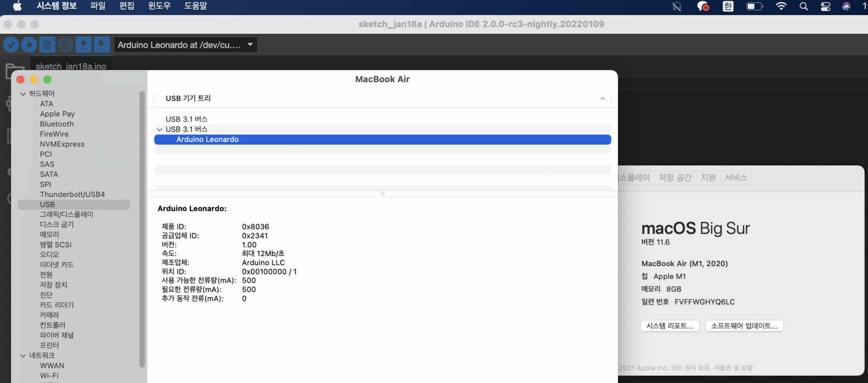Open the board selector 'Arduino Leonardo at /dev/cu...' dropdown
This screenshot has width=868, height=383.
point(185,45)
